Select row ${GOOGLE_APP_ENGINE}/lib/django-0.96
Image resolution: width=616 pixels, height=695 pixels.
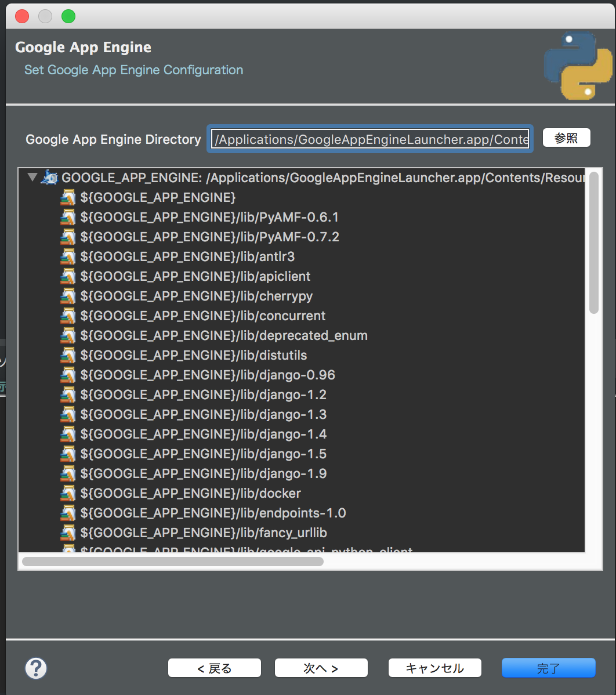[x=208, y=375]
